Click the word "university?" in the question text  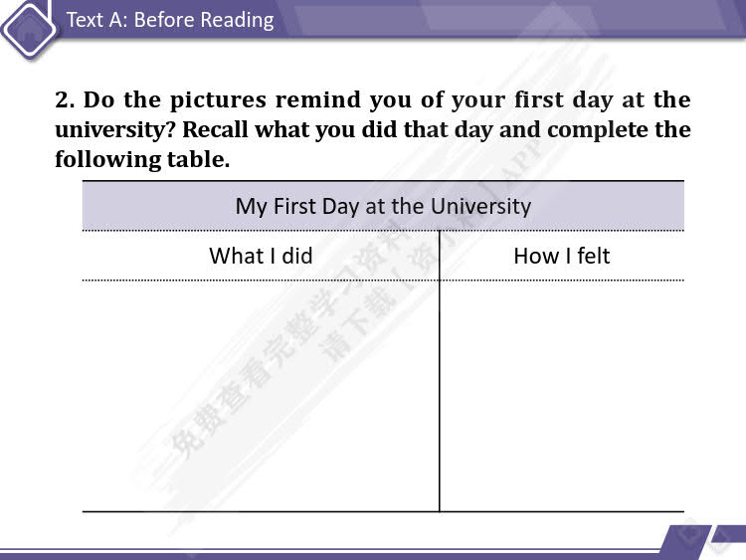(x=115, y=130)
